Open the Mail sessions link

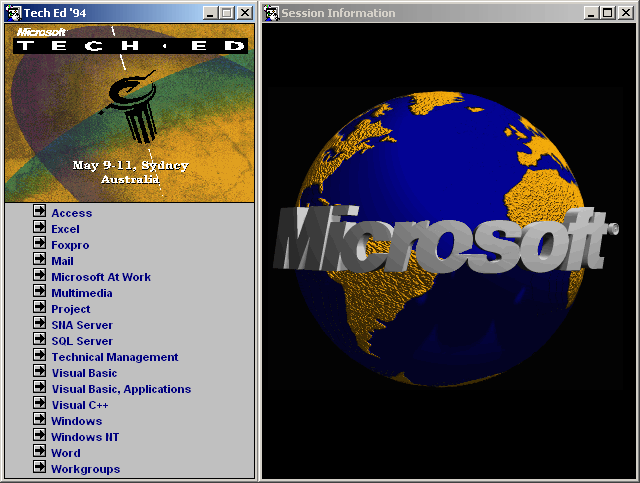62,261
